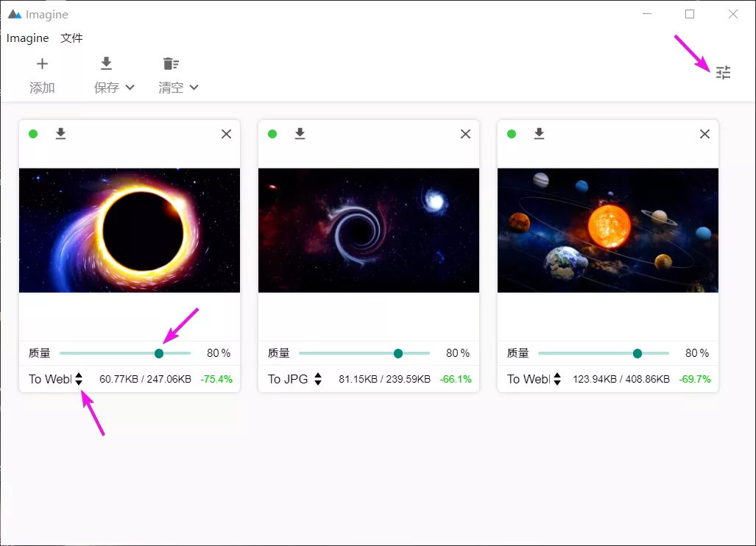
Task: Click the solar system image thumbnail
Action: click(607, 230)
